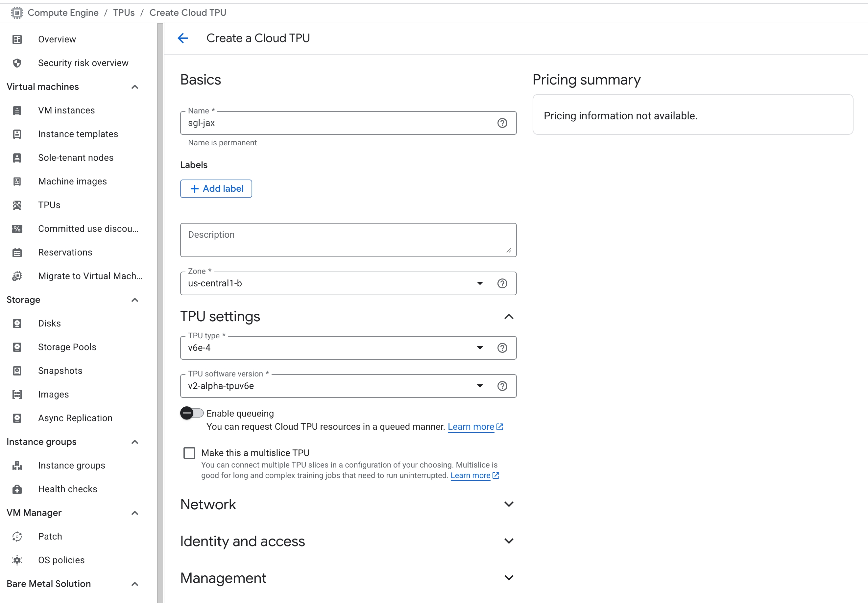Open the multislice Learn more link
This screenshot has width=868, height=603.
pos(470,475)
